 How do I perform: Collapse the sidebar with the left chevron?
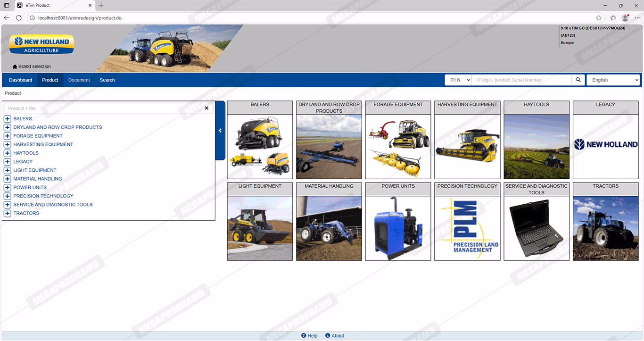coord(220,131)
